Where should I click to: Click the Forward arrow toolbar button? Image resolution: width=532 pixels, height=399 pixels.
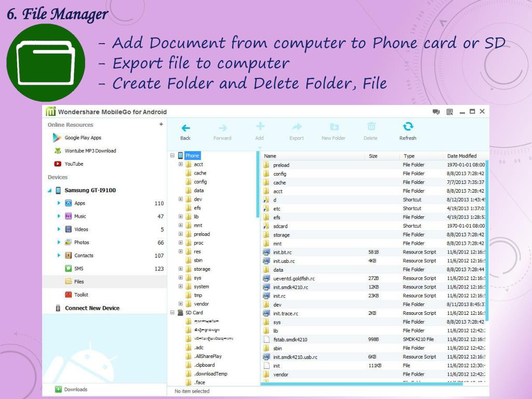(222, 131)
